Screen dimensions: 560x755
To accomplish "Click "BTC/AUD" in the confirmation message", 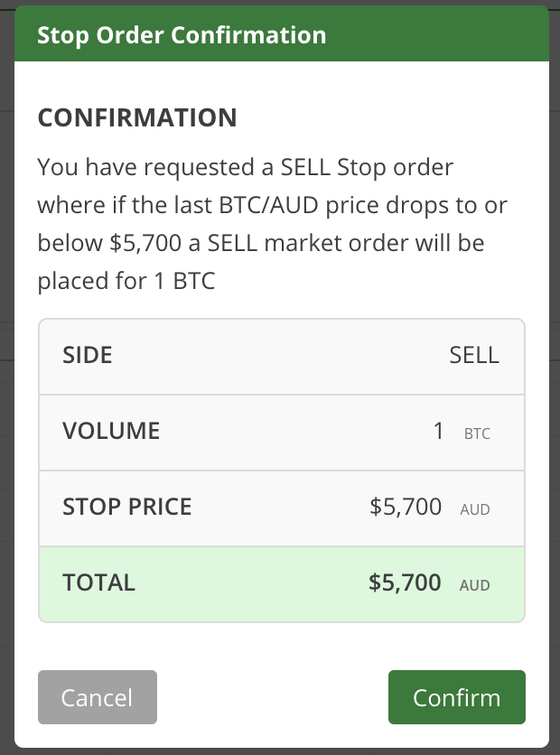I will [268, 205].
